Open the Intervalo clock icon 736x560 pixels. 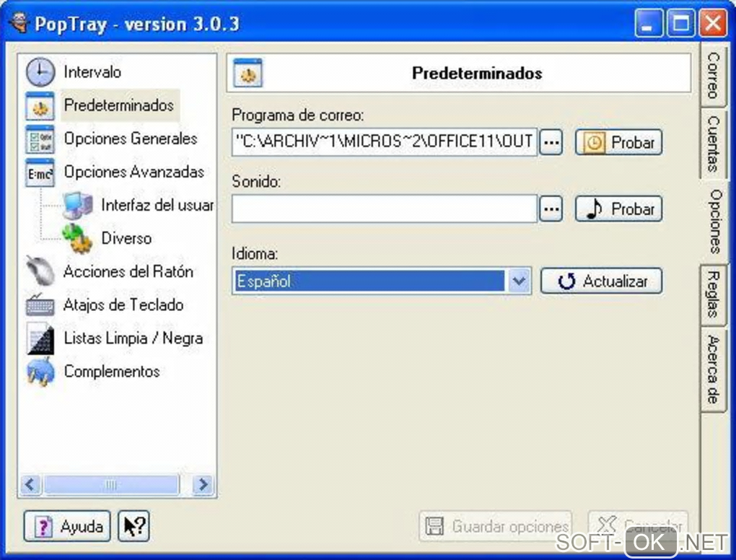point(40,72)
